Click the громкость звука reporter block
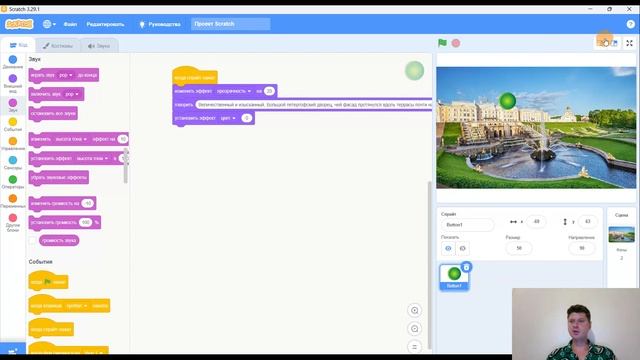640x360 pixels. tap(59, 240)
